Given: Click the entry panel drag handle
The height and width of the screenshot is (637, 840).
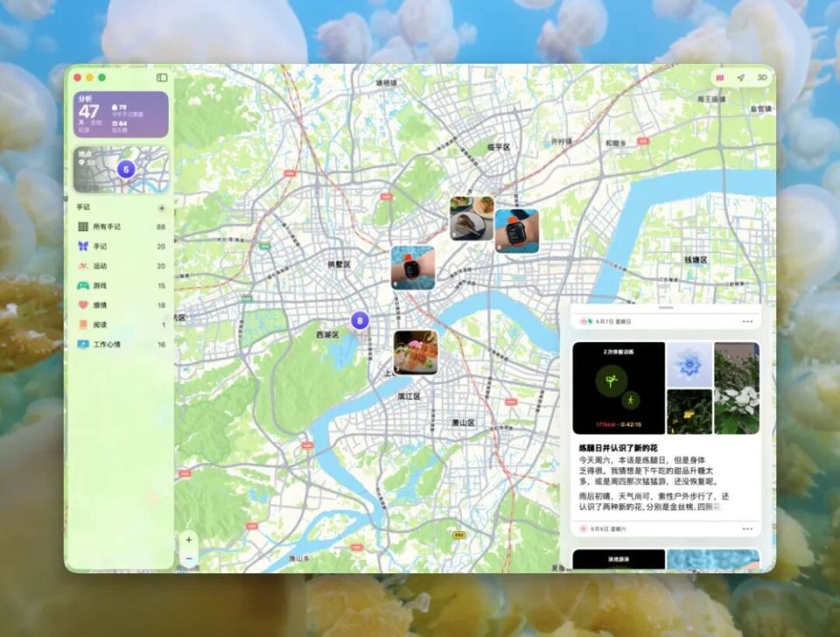Looking at the screenshot, I should (666, 308).
